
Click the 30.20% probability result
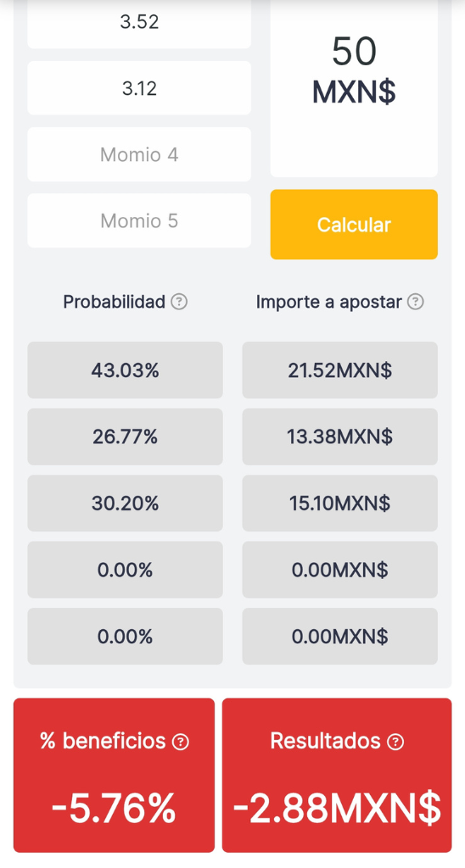coord(126,504)
